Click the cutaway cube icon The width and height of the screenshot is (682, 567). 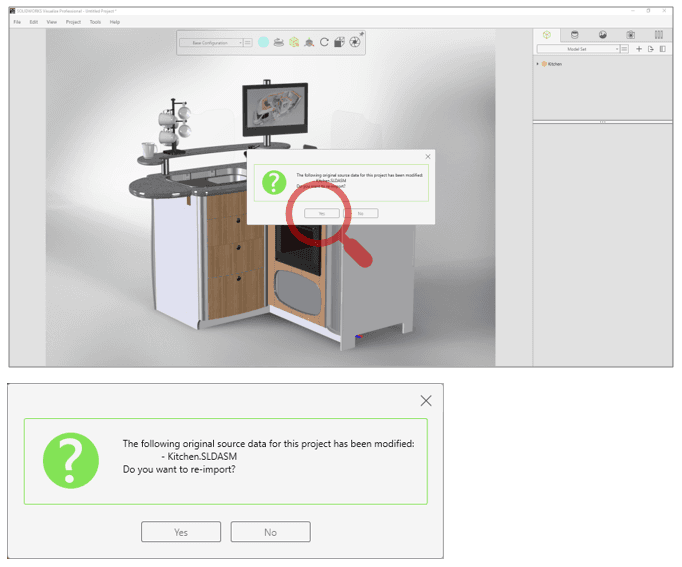pos(339,42)
